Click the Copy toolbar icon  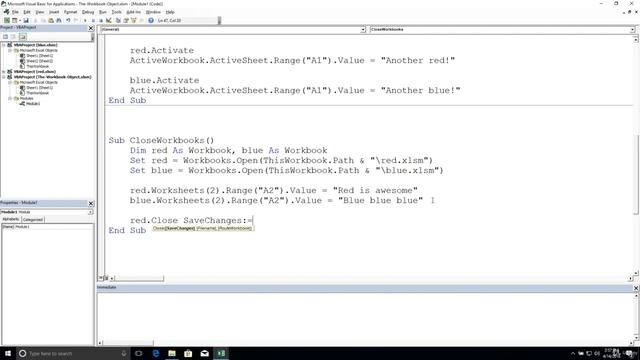pyautogui.click(x=43, y=20)
